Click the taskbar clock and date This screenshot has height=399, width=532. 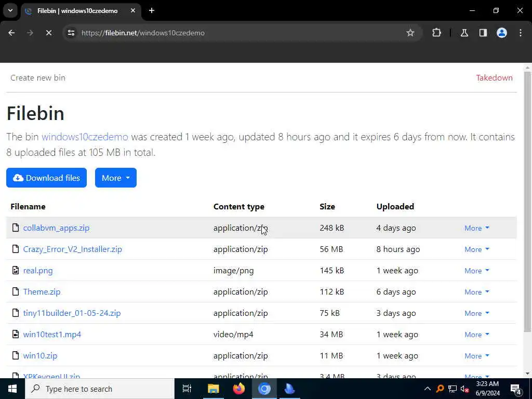point(487,389)
